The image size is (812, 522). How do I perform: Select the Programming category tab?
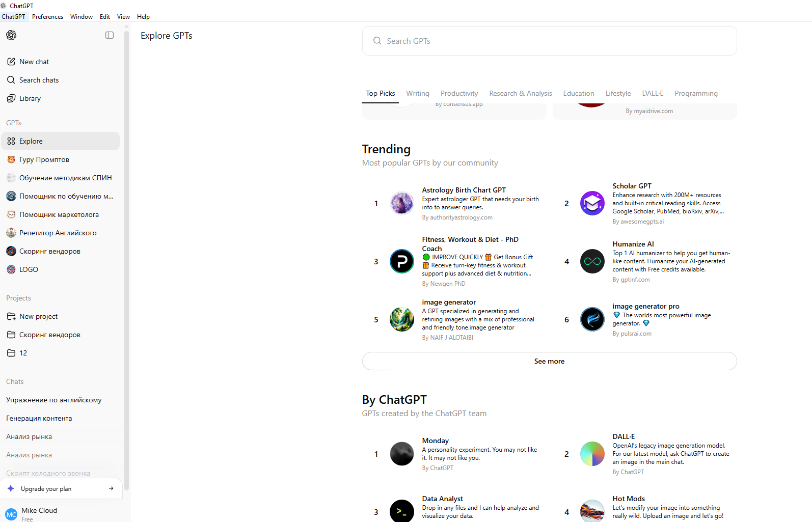click(696, 93)
